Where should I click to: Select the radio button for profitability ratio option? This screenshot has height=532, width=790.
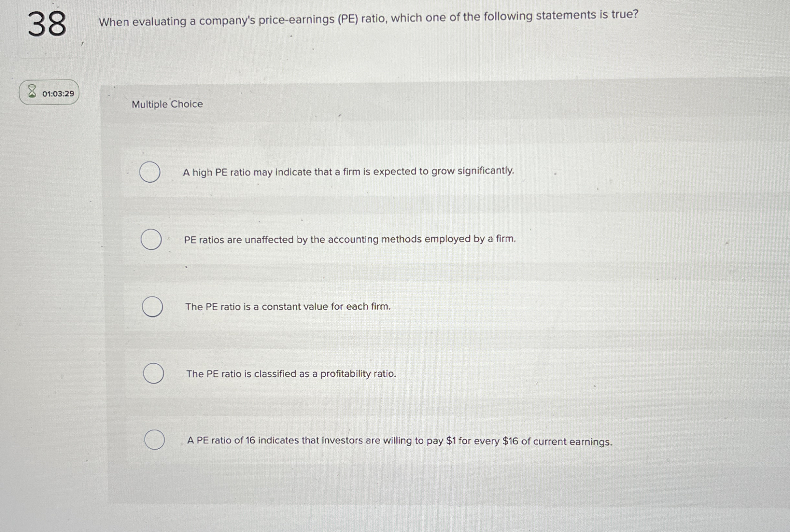point(153,374)
